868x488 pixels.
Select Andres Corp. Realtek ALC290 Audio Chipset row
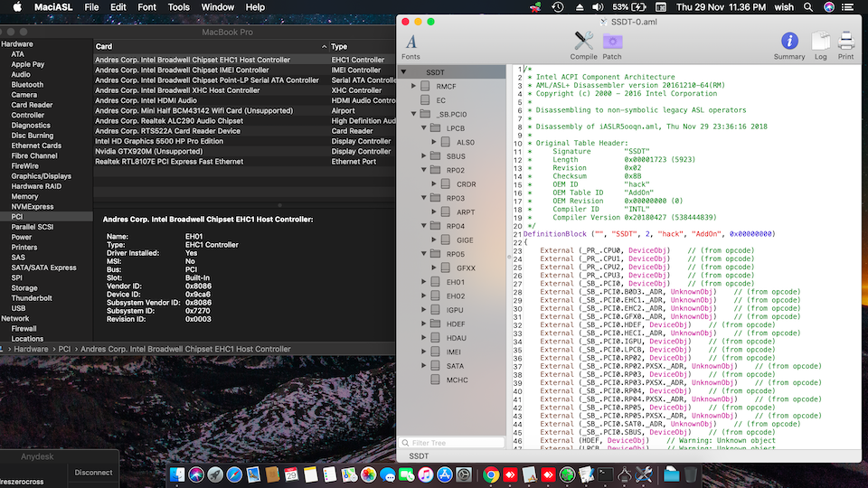(x=243, y=120)
